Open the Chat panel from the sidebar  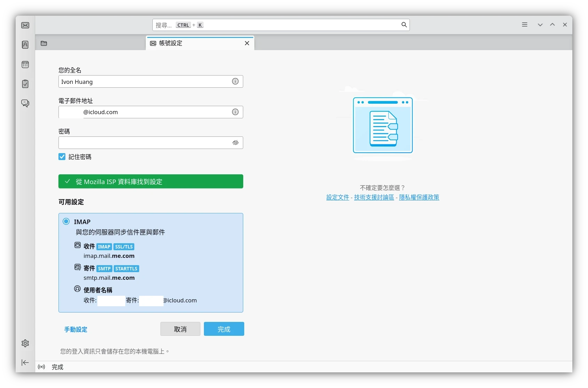(25, 103)
